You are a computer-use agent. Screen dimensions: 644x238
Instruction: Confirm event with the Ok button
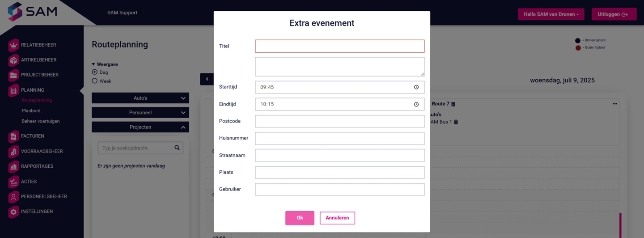click(300, 218)
